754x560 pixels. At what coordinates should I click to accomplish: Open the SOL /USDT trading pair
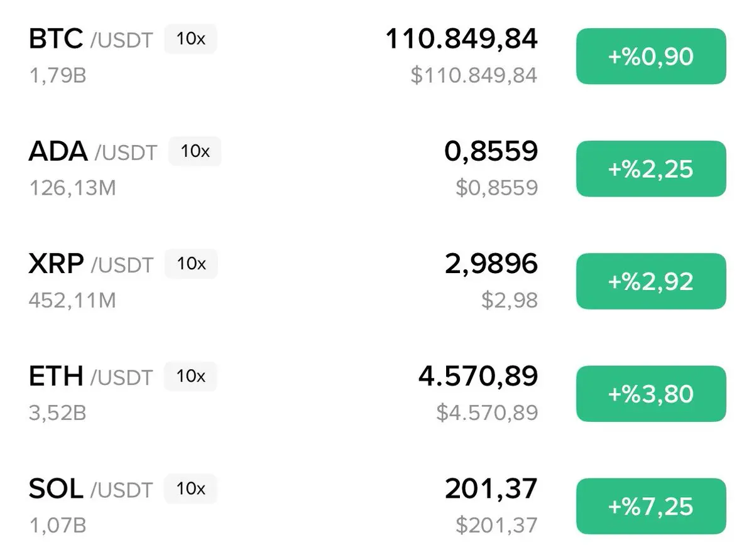pyautogui.click(x=377, y=506)
